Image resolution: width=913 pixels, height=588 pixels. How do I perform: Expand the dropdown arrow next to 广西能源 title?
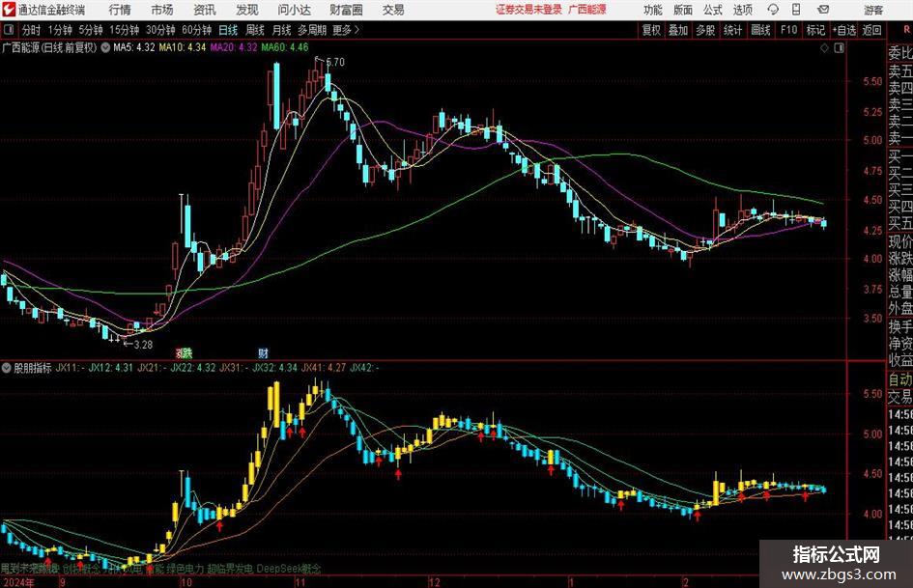[x=105, y=47]
